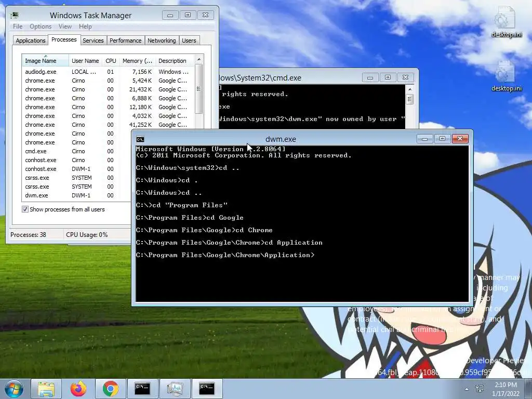Switch to the second cmd taskbar window
The image size is (532, 399).
point(207,389)
